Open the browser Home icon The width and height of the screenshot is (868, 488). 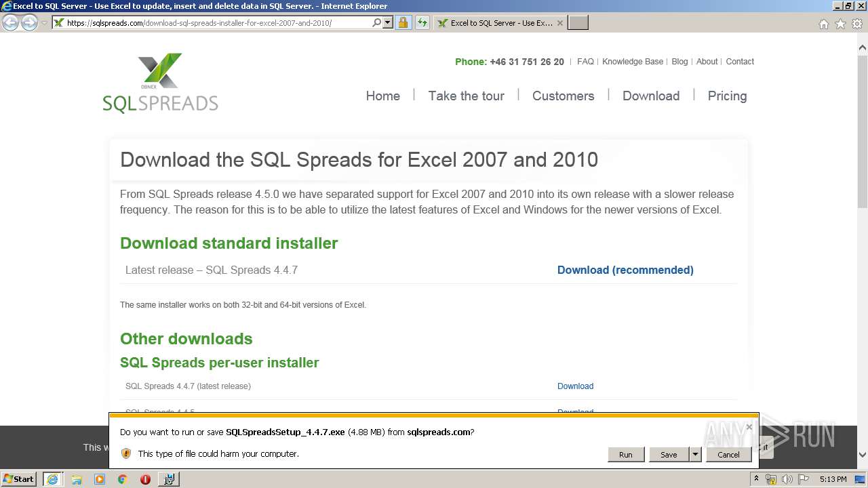point(823,24)
